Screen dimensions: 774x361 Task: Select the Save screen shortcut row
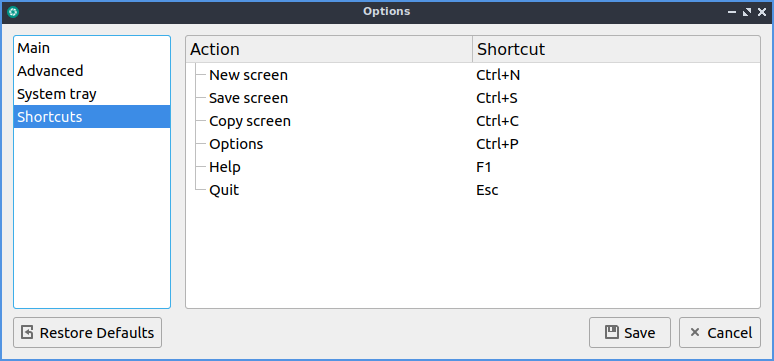(473, 98)
